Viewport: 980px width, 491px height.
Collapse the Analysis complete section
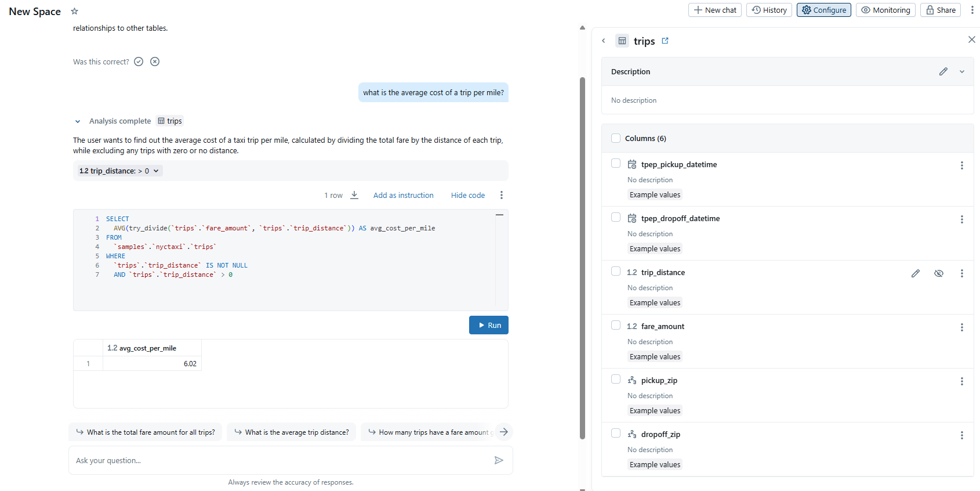[x=78, y=121]
